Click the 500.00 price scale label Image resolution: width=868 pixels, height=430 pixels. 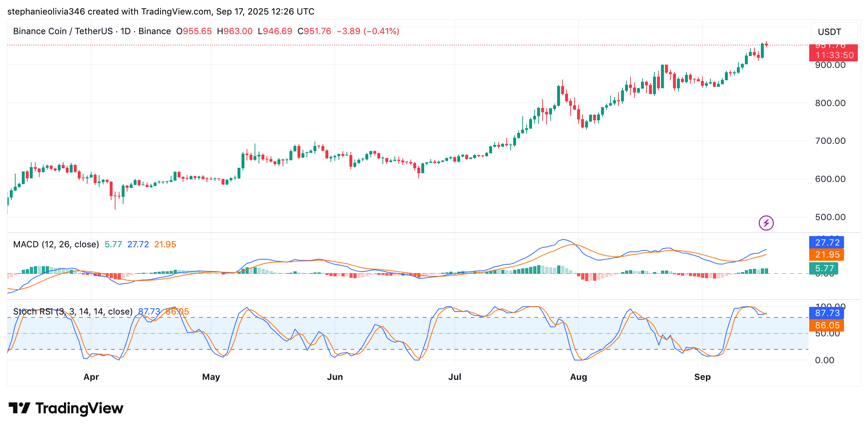click(830, 217)
